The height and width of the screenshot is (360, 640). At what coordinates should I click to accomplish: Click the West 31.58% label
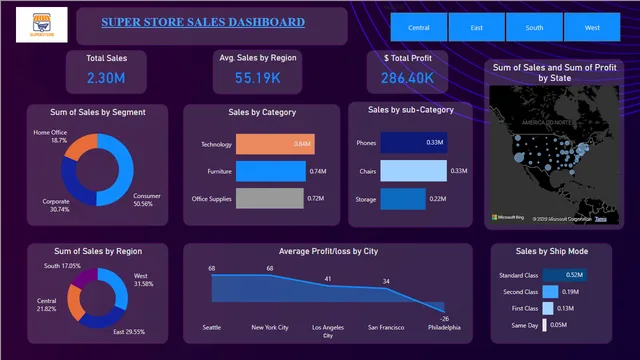(x=144, y=280)
